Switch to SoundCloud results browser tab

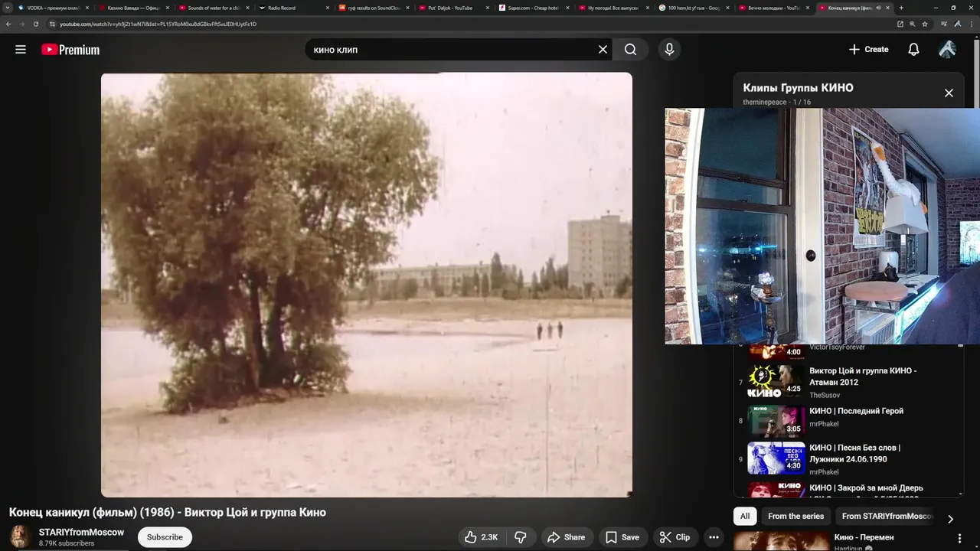(372, 8)
